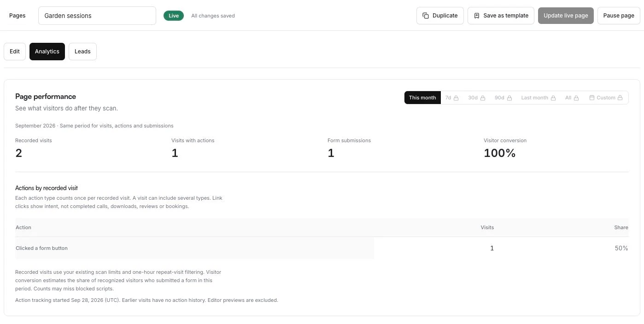Click the calendar icon beside Custom

592,98
